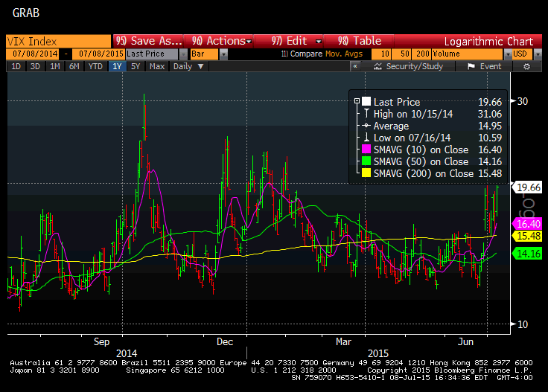Image resolution: width=548 pixels, height=392 pixels.
Task: Click the Volume field
Action: point(468,54)
